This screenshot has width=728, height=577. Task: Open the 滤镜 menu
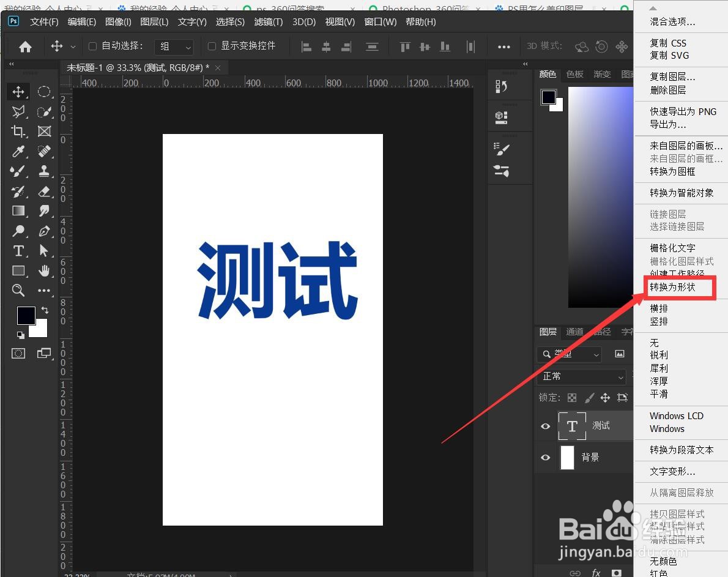click(x=267, y=21)
